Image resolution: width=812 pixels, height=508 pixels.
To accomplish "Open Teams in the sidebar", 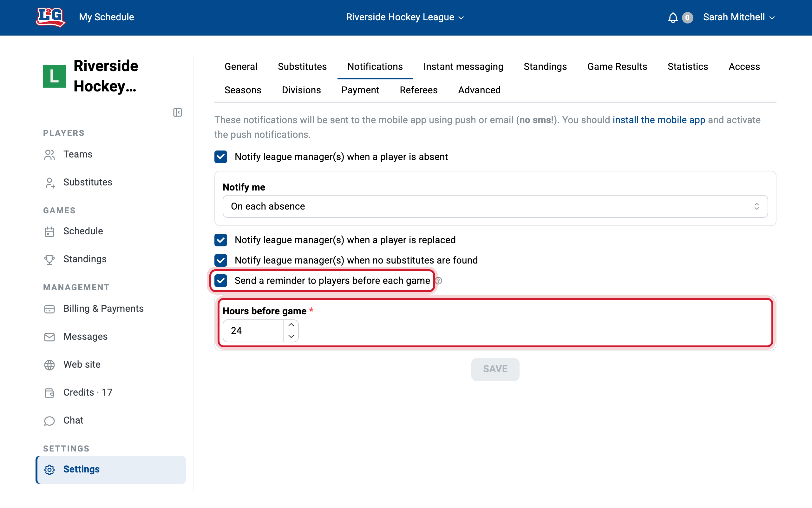I will coord(111,155).
